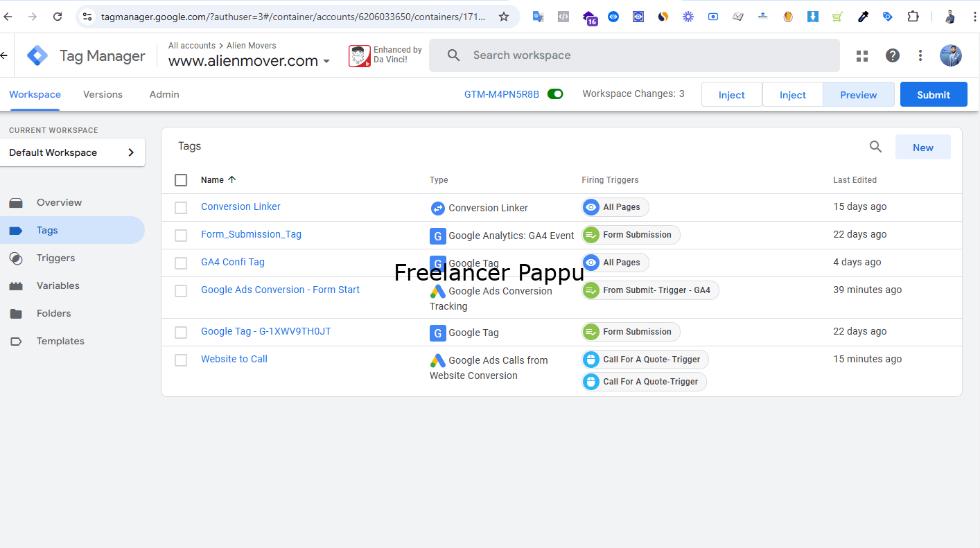Check the Website to Call row checkbox
Viewport: 980px width, 548px height.
[x=181, y=360]
